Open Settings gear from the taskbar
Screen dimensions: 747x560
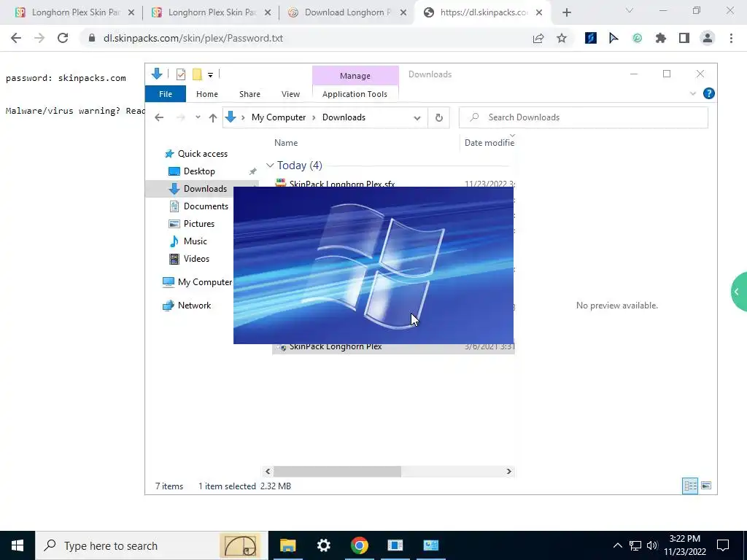click(323, 545)
